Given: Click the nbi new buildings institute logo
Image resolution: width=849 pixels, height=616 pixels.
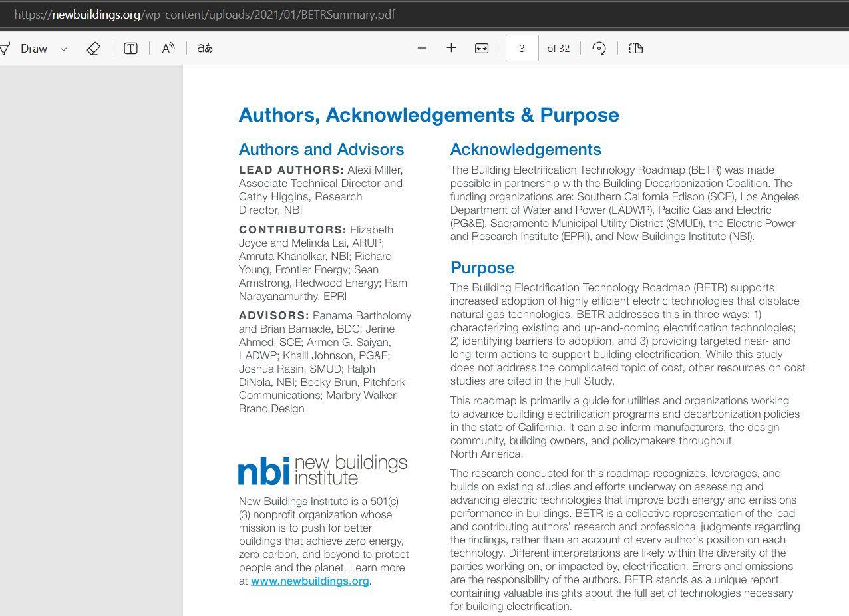Looking at the screenshot, I should click(x=323, y=470).
